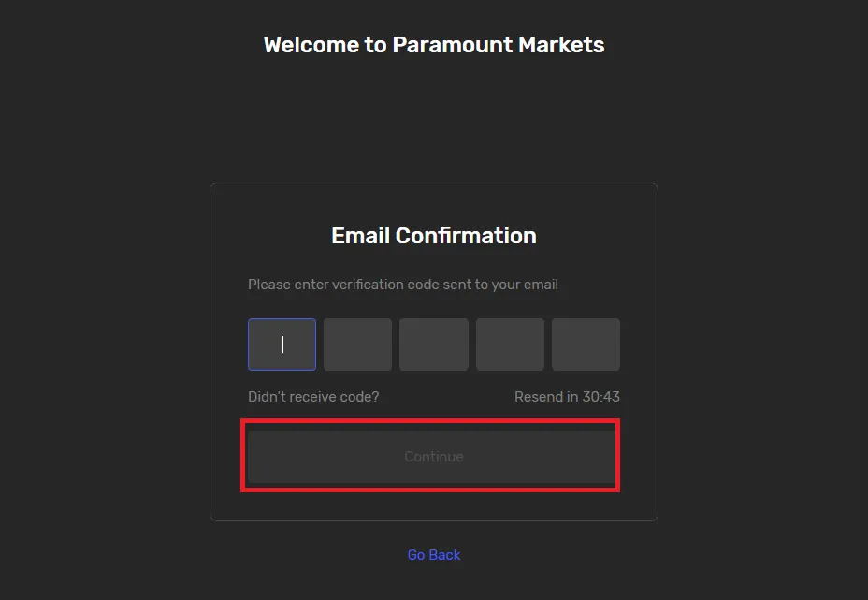Select the third, middle code digit field

pyautogui.click(x=434, y=344)
